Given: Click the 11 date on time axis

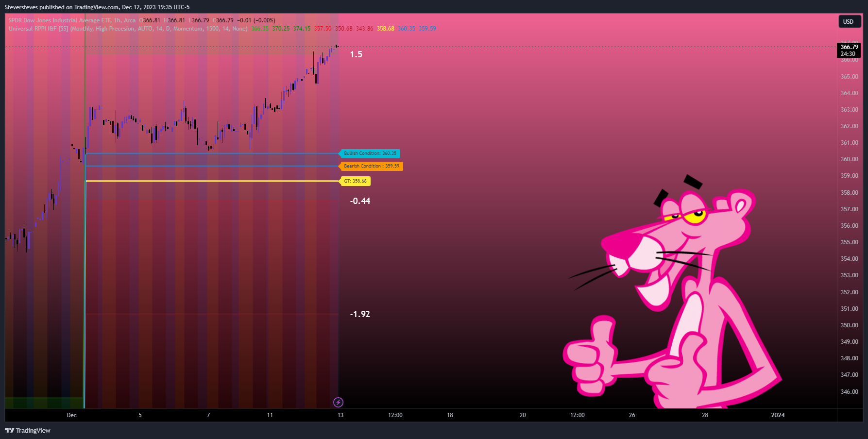Looking at the screenshot, I should point(270,415).
